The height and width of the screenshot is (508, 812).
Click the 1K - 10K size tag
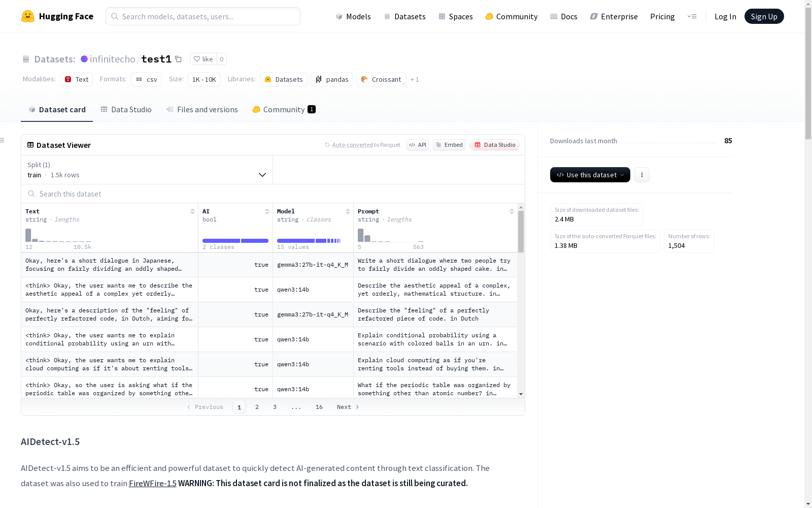(x=204, y=79)
